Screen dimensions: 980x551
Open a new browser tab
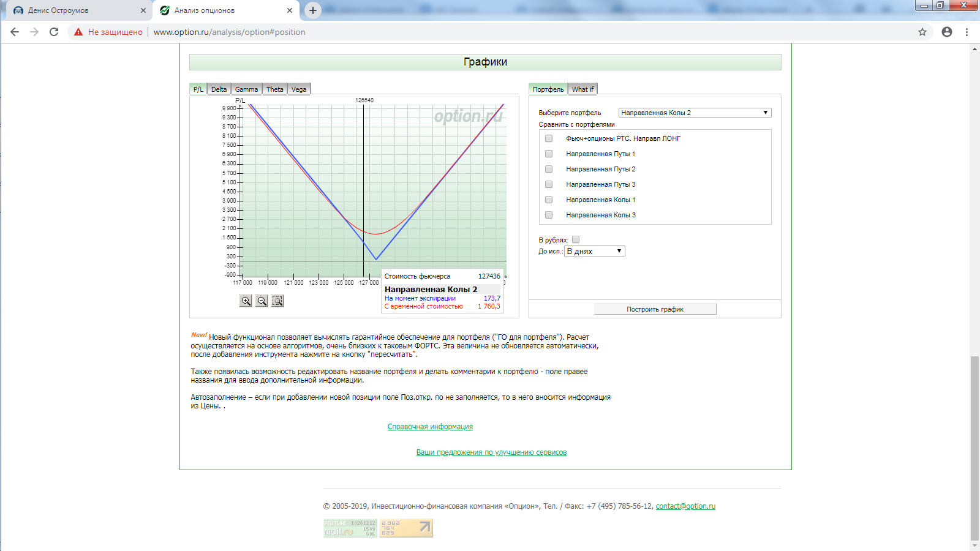point(313,10)
